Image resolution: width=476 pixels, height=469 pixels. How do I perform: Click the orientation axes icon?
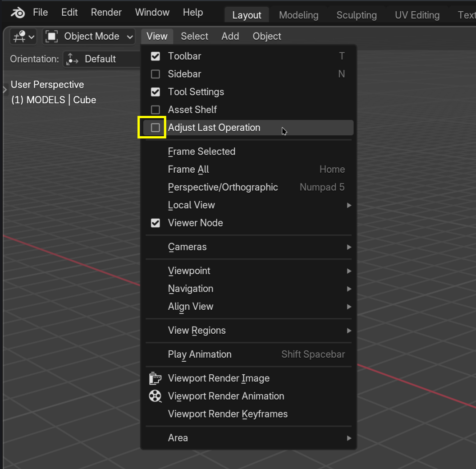(72, 59)
